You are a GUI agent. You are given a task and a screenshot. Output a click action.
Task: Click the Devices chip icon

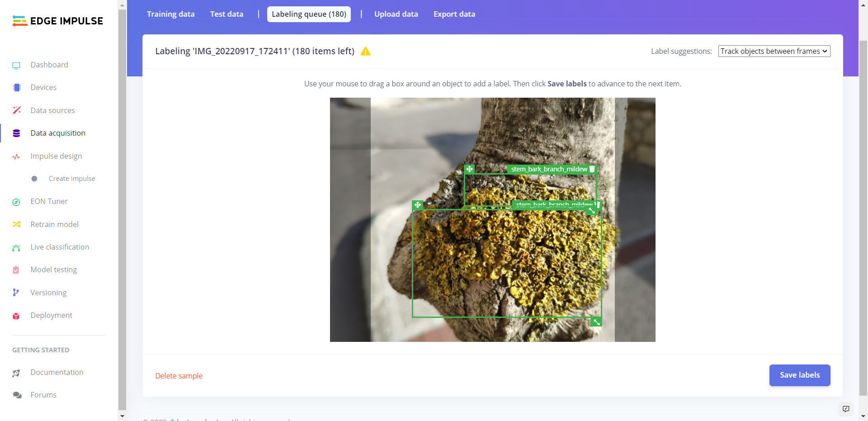17,88
